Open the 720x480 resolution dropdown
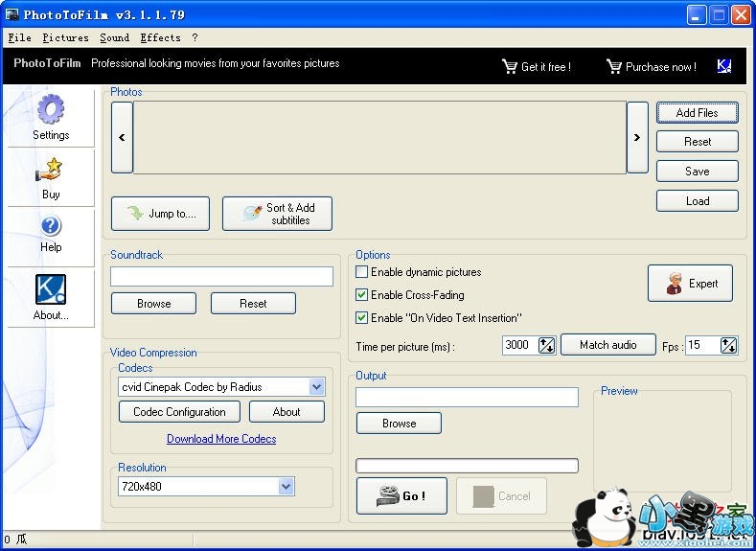Image resolution: width=756 pixels, height=551 pixels. point(286,487)
